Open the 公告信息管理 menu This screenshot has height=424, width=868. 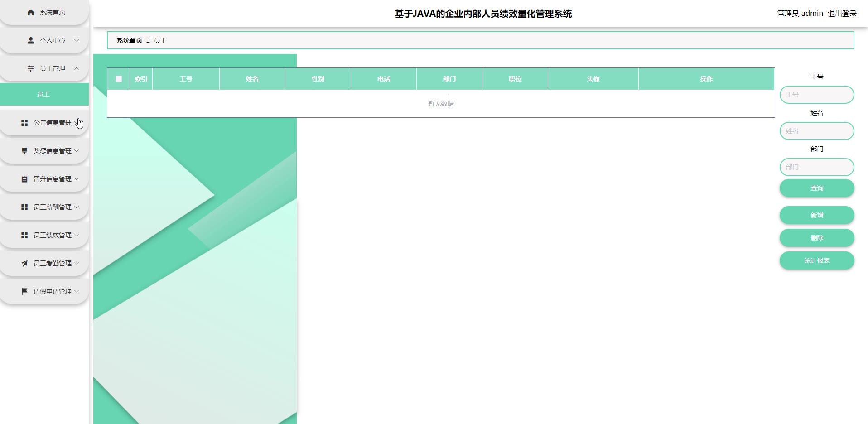(x=44, y=123)
